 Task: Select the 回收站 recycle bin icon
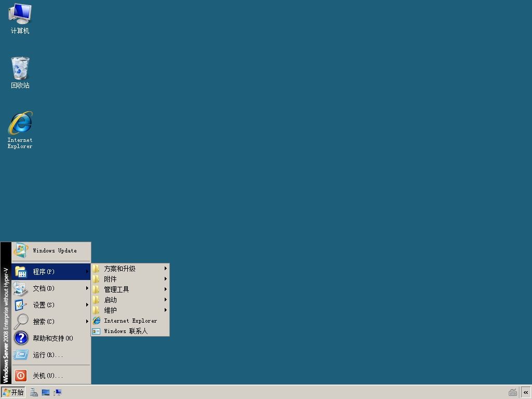[x=20, y=73]
